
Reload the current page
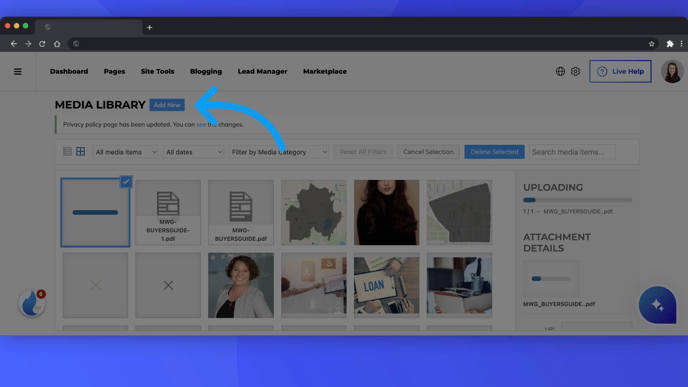pos(42,44)
